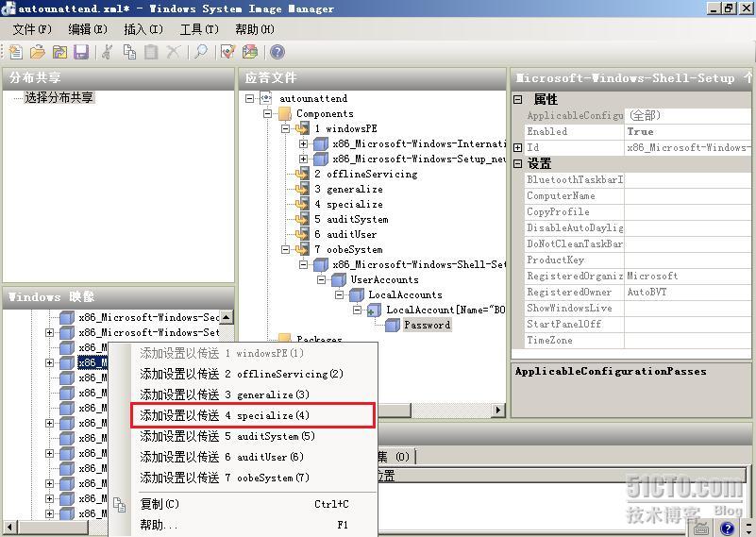This screenshot has width=756, height=537.
Task: Choose 复制(C) in the context menu
Action: pyautogui.click(x=243, y=504)
